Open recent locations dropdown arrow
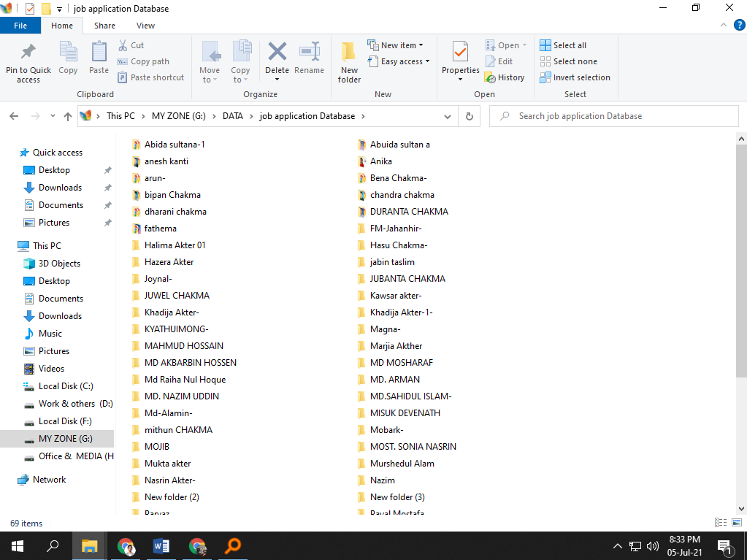 pos(53,115)
